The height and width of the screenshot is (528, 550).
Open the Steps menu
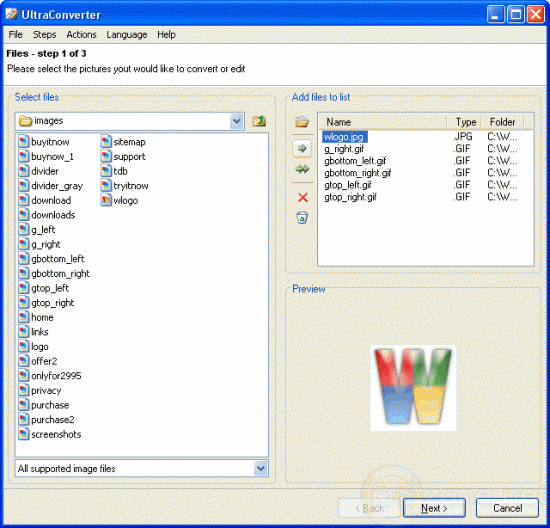(44, 35)
